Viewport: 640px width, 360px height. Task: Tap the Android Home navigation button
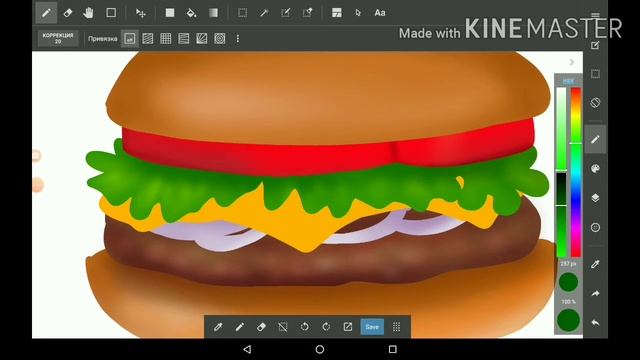click(x=320, y=349)
